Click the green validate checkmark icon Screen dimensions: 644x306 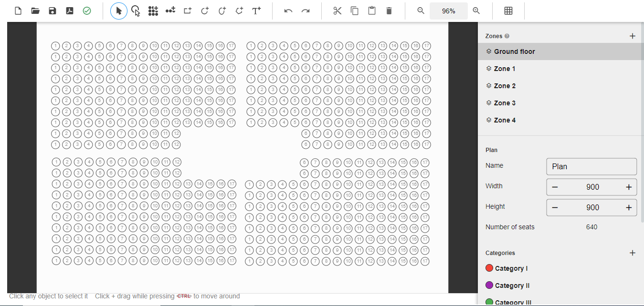click(87, 11)
